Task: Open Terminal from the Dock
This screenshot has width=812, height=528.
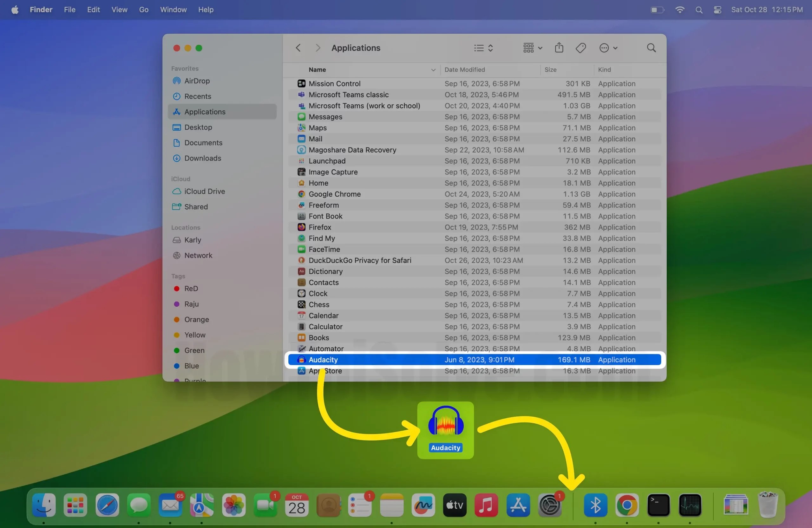Action: 658,505
